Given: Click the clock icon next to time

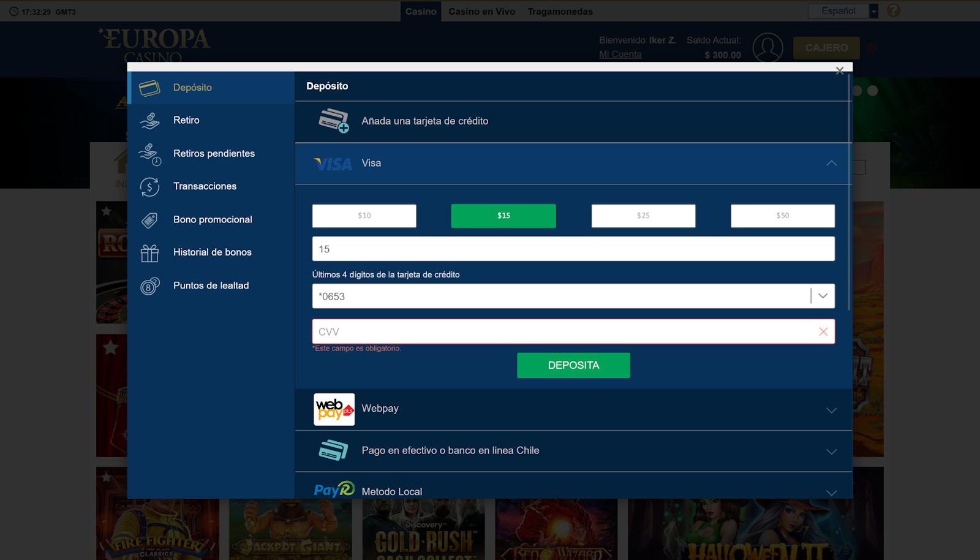Looking at the screenshot, I should 14,12.
